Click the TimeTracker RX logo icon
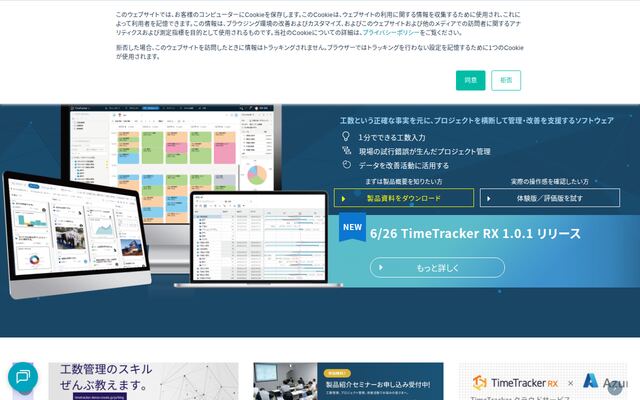This screenshot has height=400, width=640. tap(480, 383)
